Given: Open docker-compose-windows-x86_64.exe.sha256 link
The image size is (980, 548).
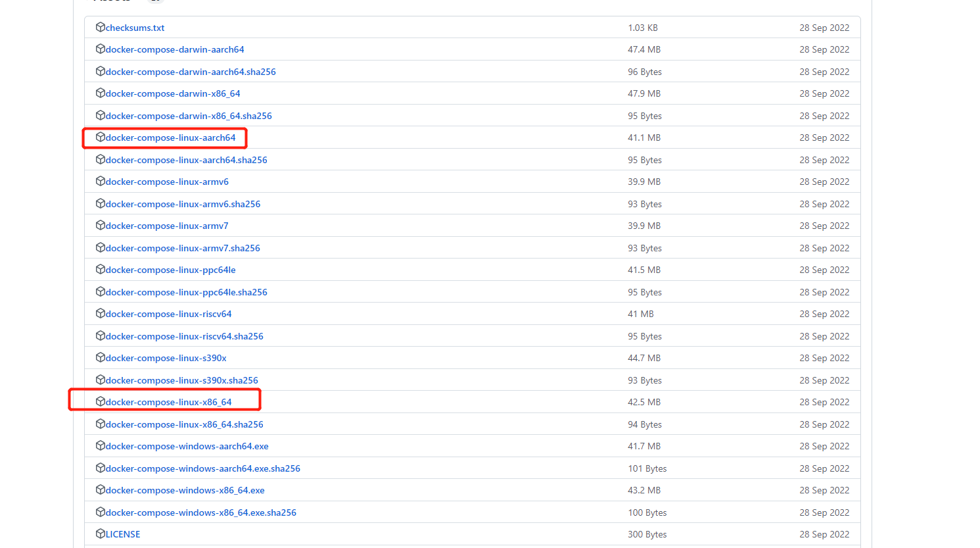Looking at the screenshot, I should 200,512.
